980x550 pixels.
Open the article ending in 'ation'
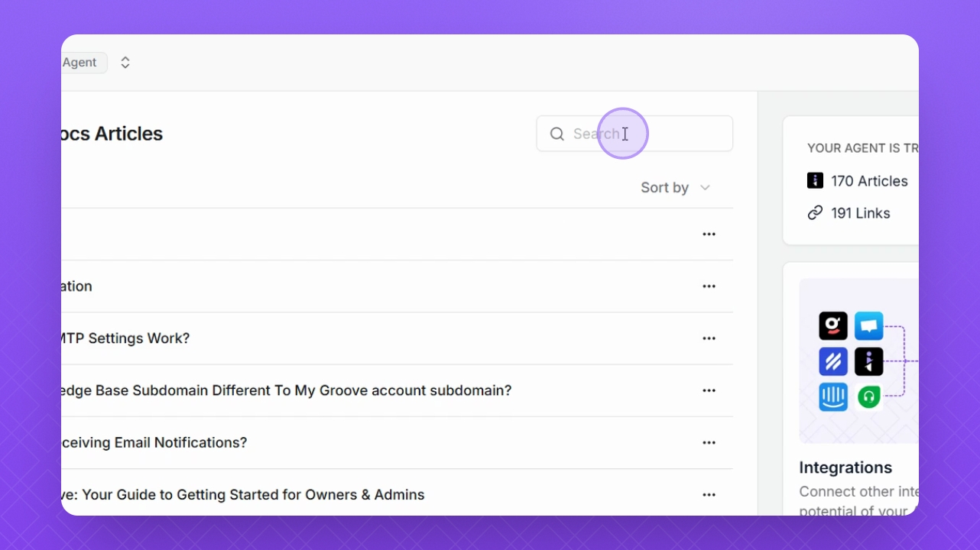(x=76, y=286)
